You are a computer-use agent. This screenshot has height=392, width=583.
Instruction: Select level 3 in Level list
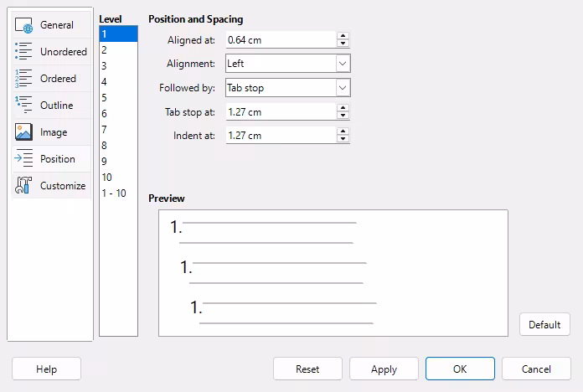coord(119,66)
